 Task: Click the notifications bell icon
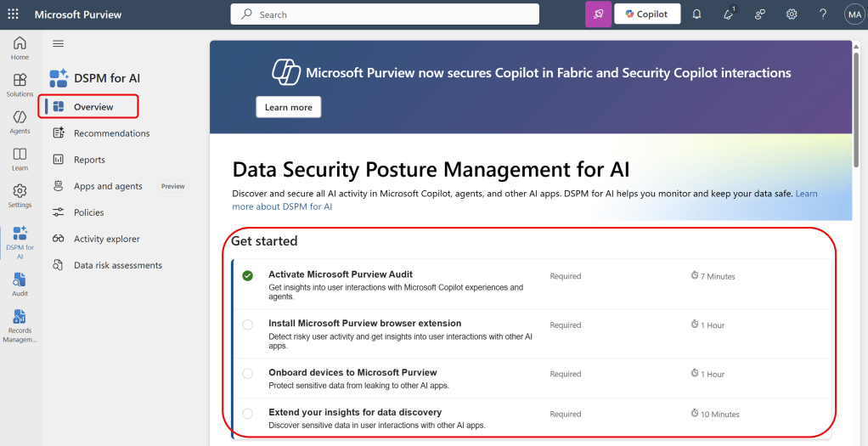point(696,14)
